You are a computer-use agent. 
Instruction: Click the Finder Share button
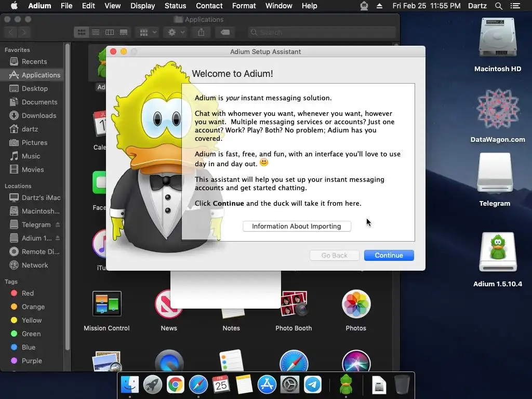tap(201, 32)
